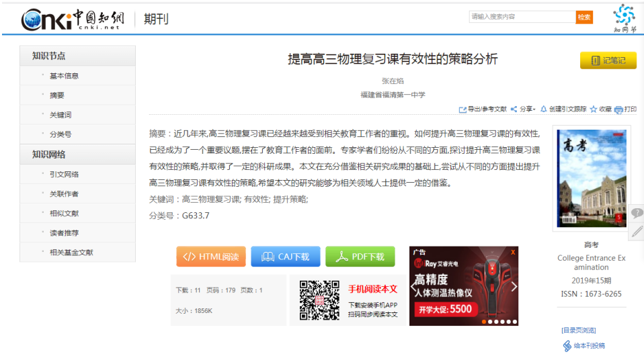The width and height of the screenshot is (644, 354).
Task: Click 手机阅读本文 red text
Action: (373, 290)
